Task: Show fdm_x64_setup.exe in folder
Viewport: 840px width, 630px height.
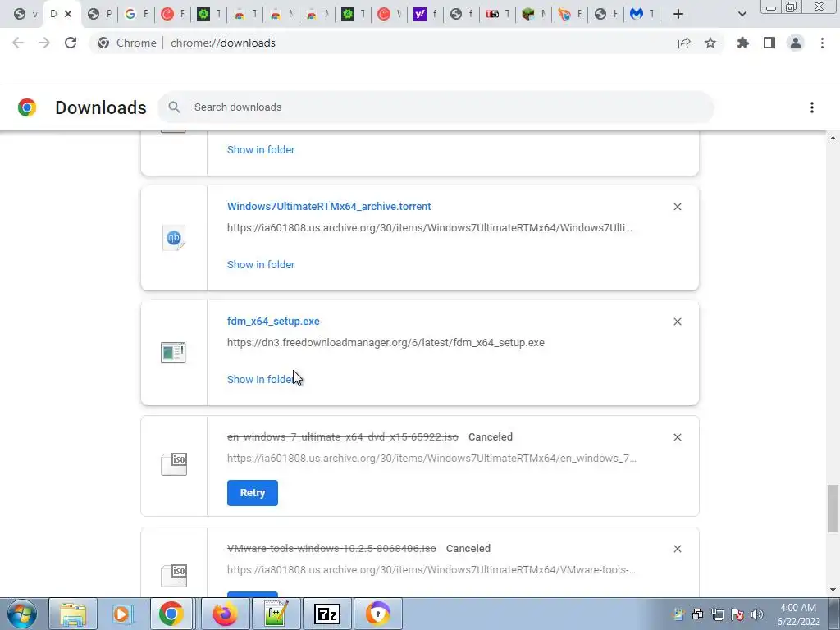Action: coord(261,379)
